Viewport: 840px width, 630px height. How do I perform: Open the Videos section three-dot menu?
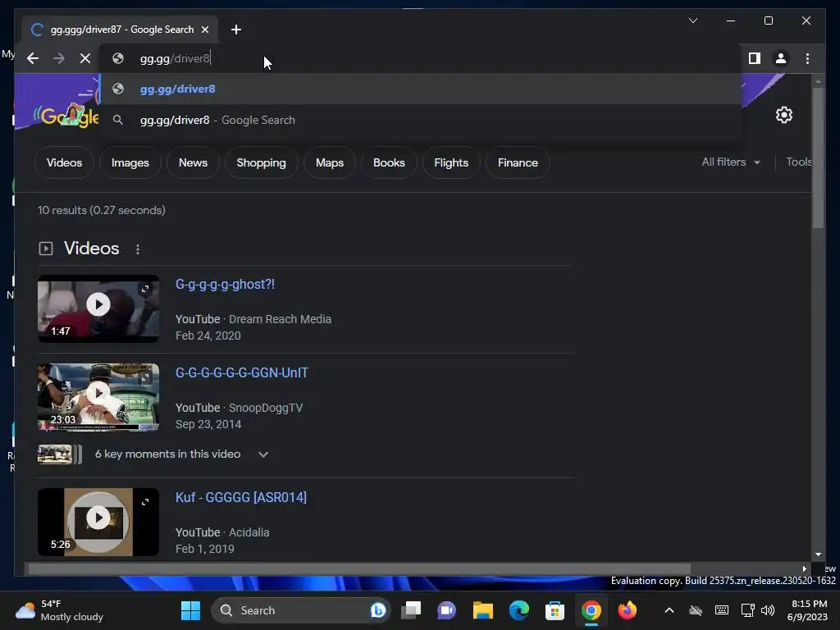coord(138,249)
